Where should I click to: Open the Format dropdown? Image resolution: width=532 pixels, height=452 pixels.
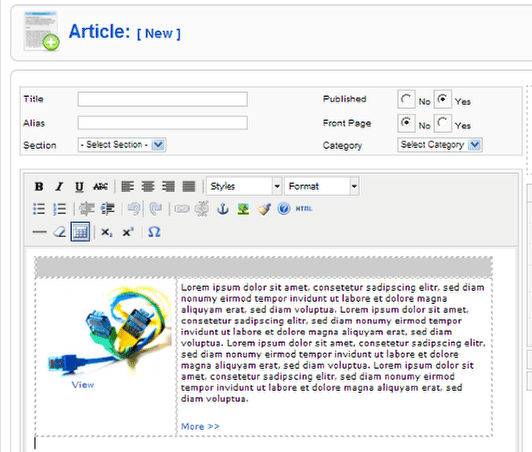tap(322, 186)
